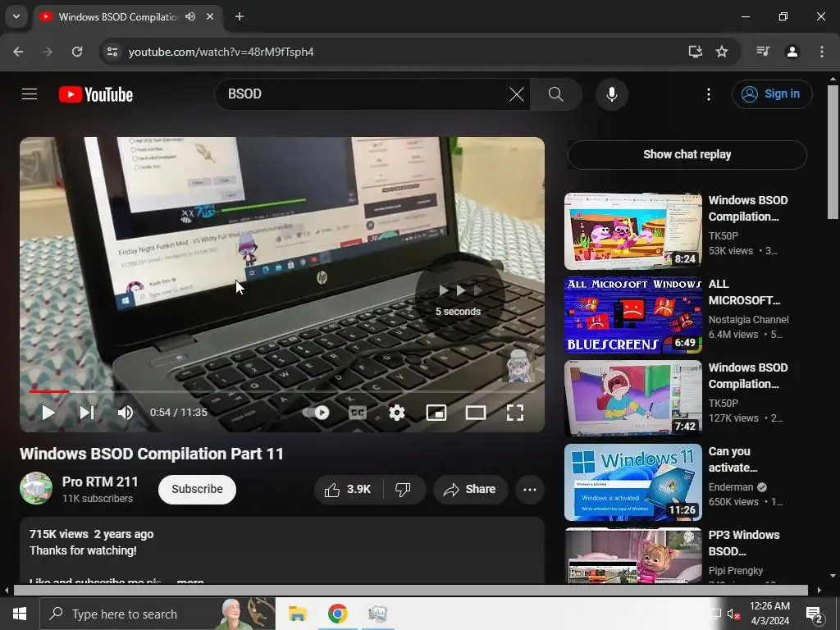Mute tab via speaker icon
Image resolution: width=840 pixels, height=630 pixels.
point(190,16)
